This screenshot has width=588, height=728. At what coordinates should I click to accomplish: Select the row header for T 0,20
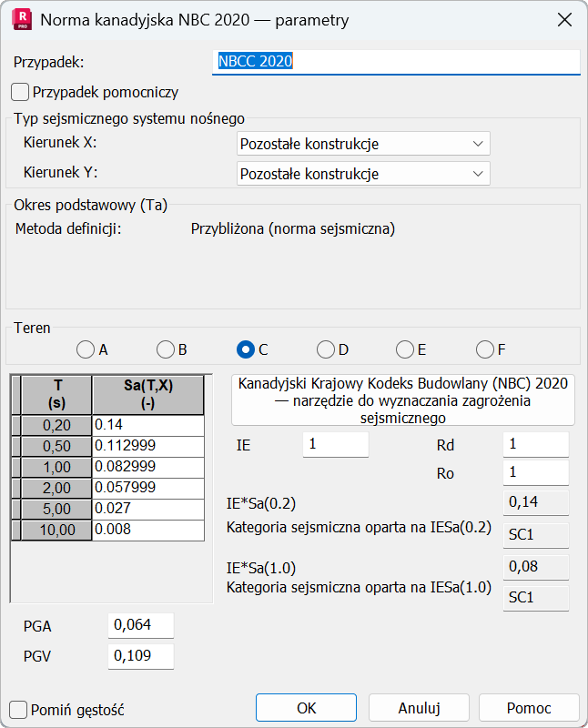56,425
